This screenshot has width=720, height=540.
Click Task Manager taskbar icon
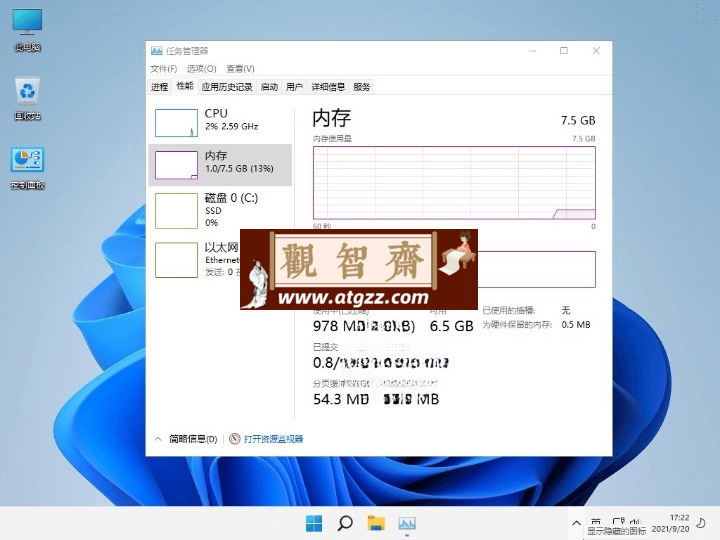(x=407, y=523)
